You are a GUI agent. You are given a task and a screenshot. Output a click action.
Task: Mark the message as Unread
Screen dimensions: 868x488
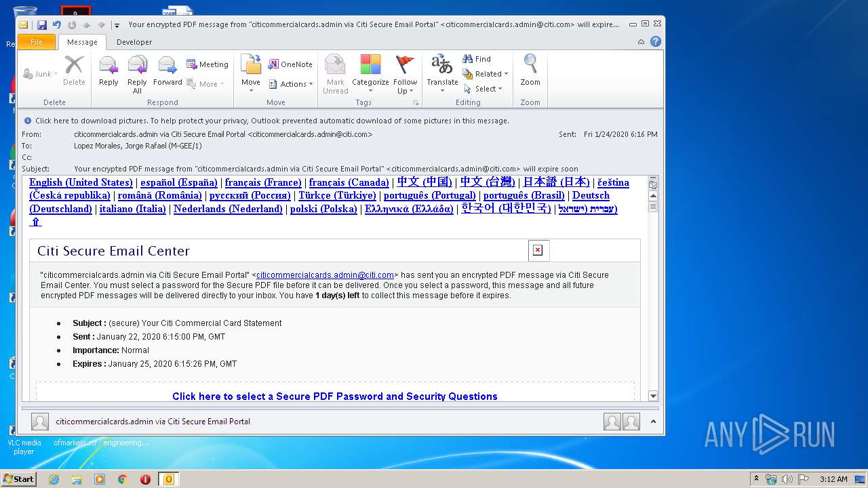pos(335,73)
